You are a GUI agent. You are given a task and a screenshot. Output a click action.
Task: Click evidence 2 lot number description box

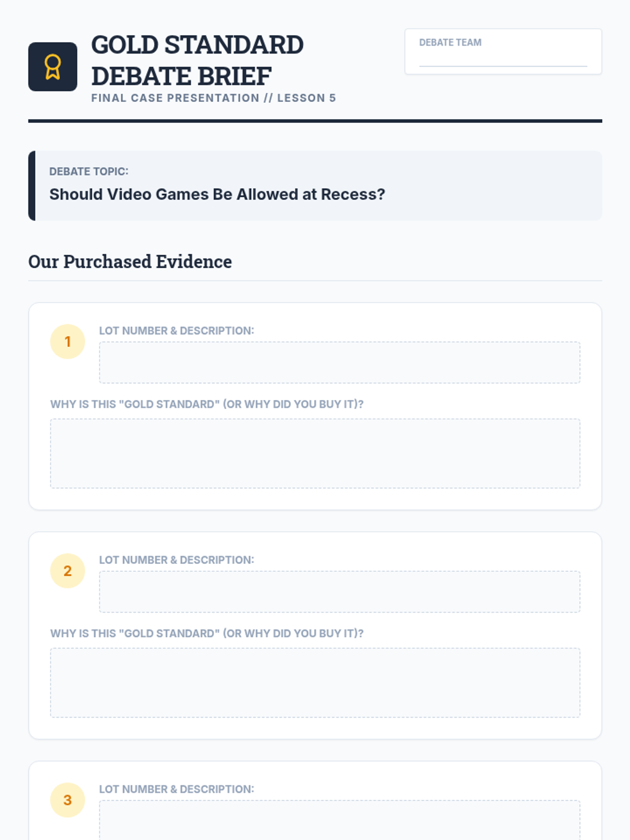click(340, 592)
